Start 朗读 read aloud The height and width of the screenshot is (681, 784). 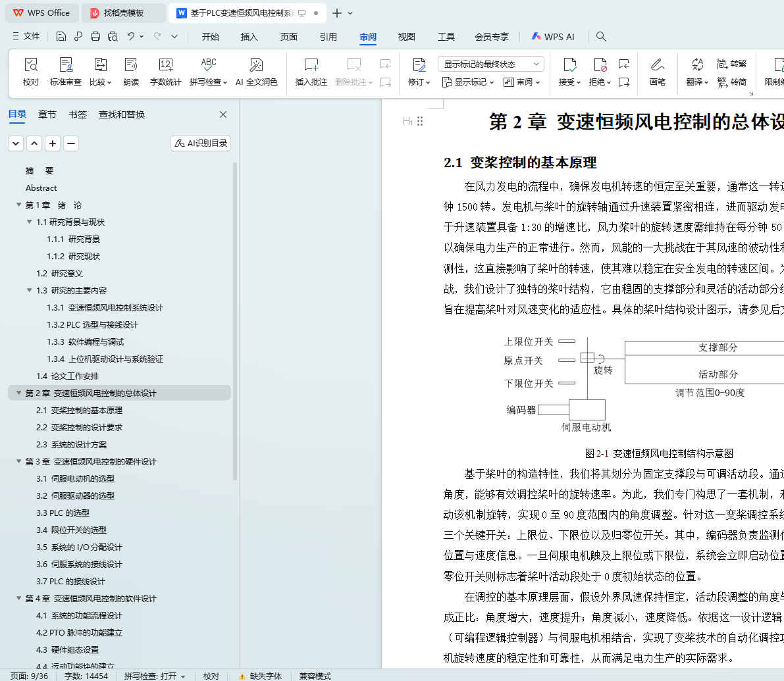tap(131, 72)
